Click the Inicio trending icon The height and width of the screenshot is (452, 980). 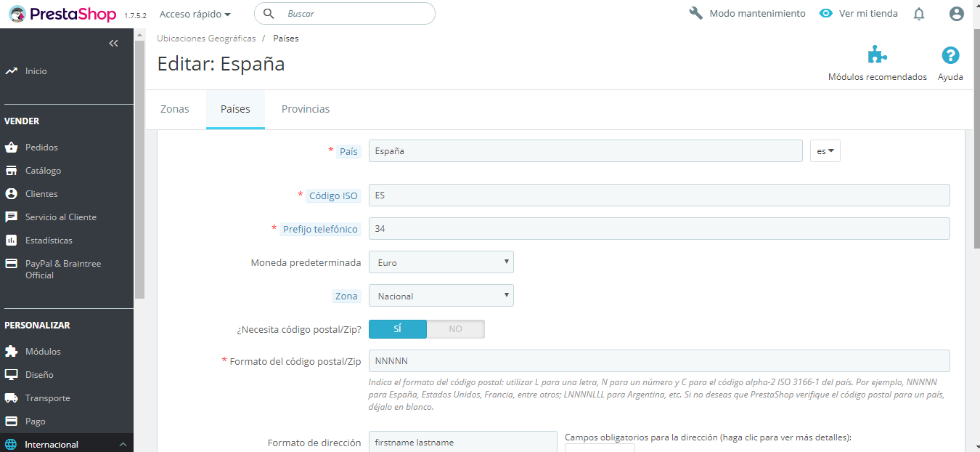click(x=11, y=71)
